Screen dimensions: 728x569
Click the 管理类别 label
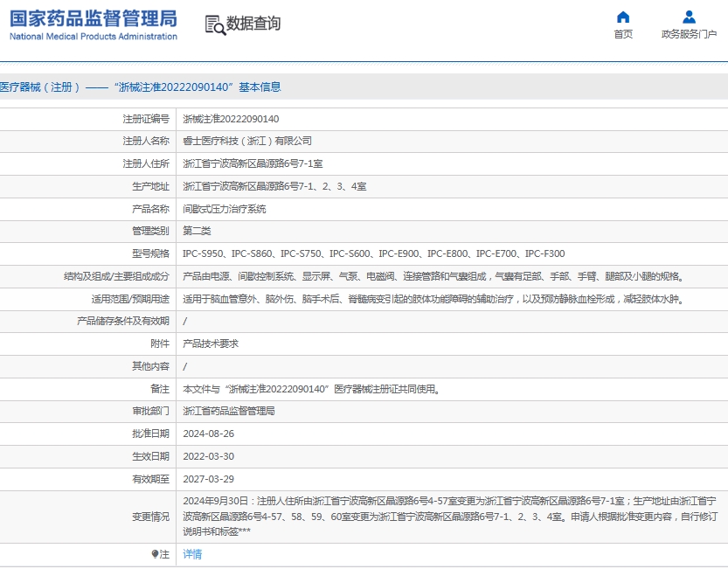(x=150, y=231)
